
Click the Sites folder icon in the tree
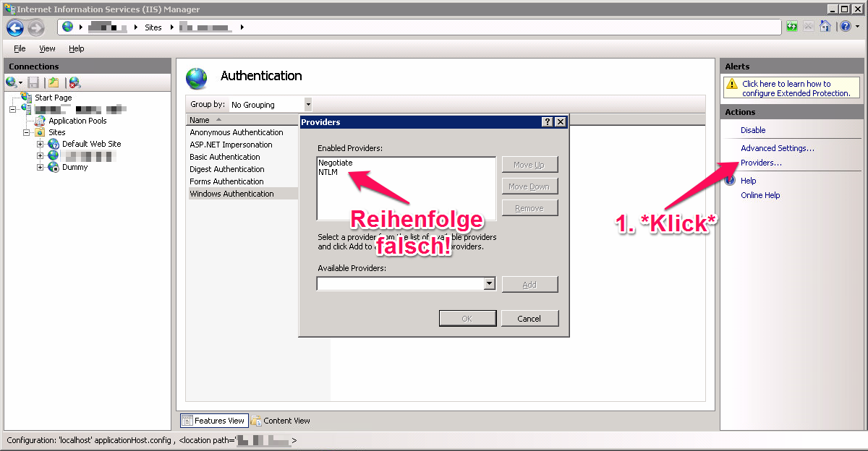pyautogui.click(x=41, y=132)
